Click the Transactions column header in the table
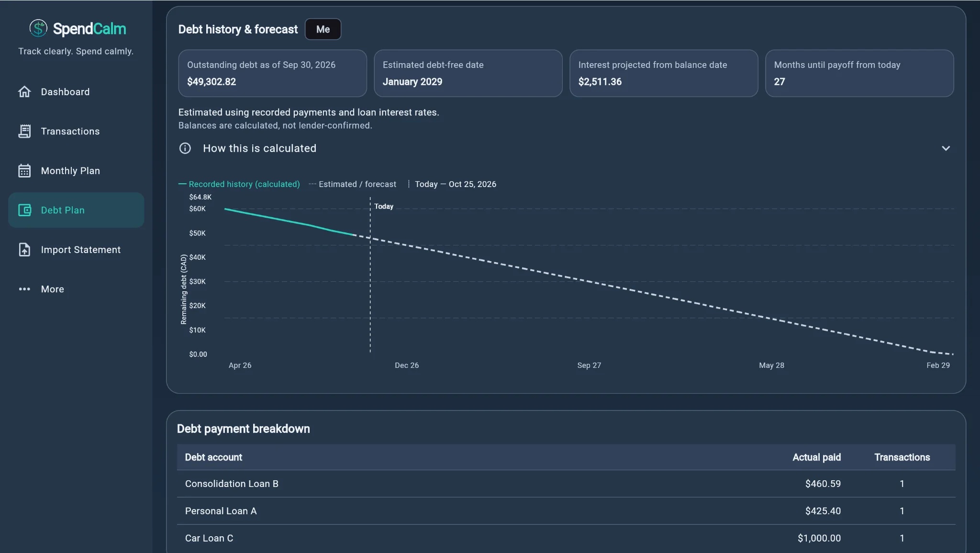This screenshot has height=553, width=980. click(902, 457)
